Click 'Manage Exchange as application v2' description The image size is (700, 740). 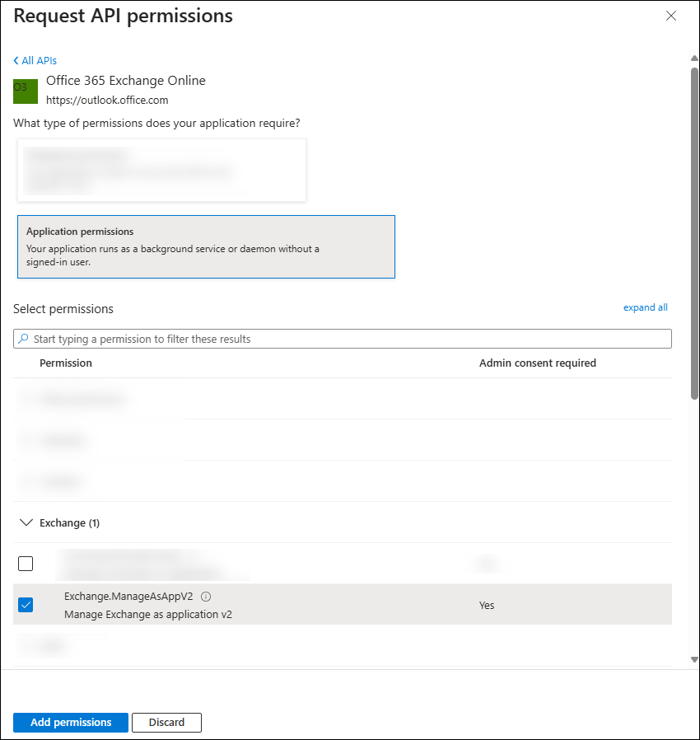point(148,615)
